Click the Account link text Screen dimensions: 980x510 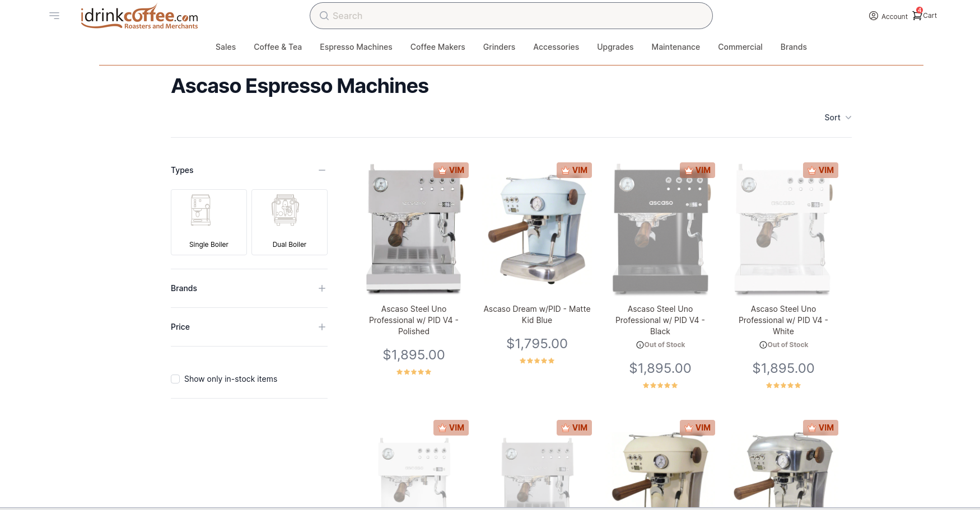(894, 16)
